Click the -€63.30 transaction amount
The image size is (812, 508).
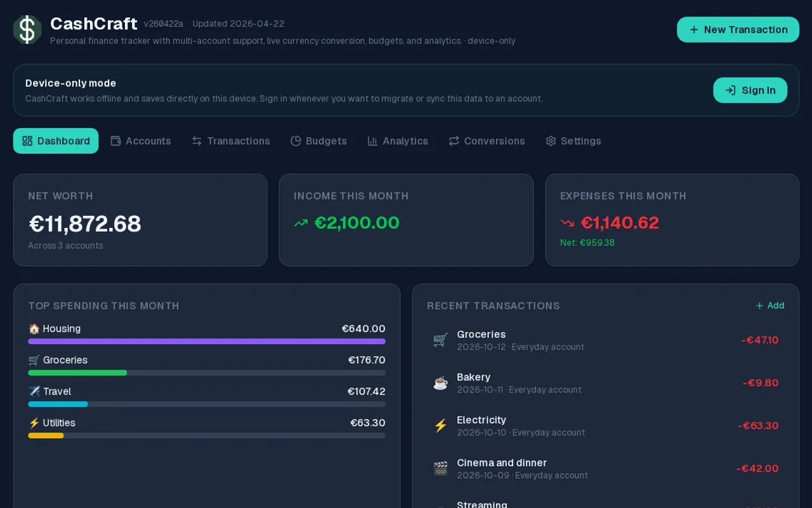tap(758, 425)
